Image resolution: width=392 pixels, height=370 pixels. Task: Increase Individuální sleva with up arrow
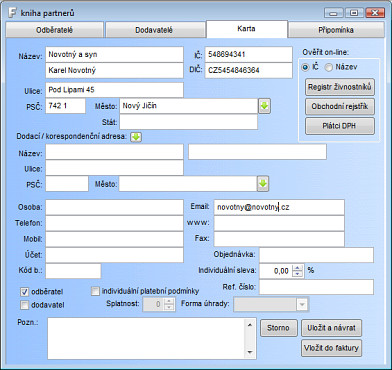[297, 268]
